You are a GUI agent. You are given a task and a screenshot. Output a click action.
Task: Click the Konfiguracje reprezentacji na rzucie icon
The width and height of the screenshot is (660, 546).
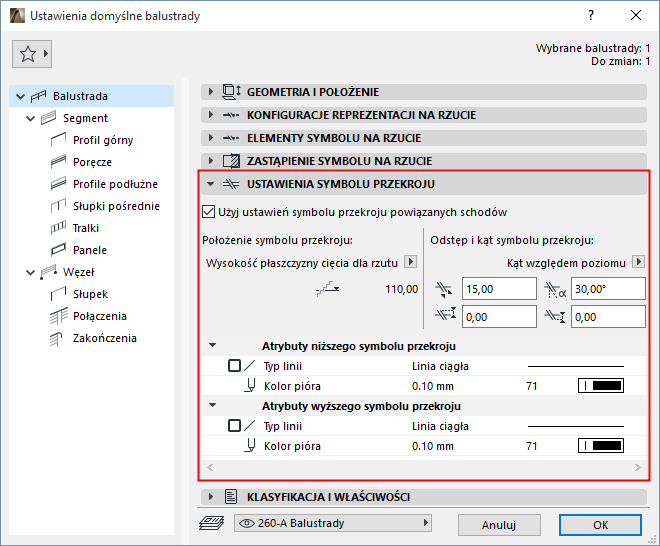[x=231, y=115]
